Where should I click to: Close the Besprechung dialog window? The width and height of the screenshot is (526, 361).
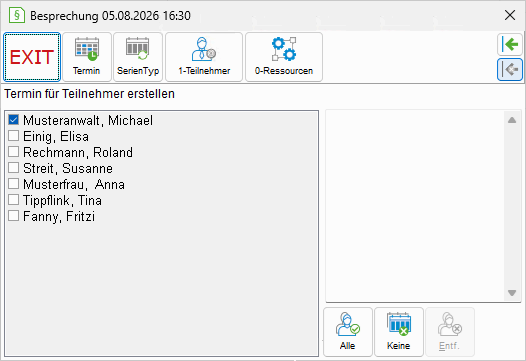[510, 15]
